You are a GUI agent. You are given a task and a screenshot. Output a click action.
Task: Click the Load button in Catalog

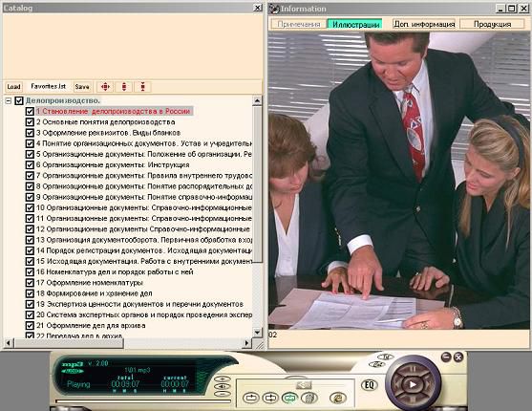(x=14, y=87)
